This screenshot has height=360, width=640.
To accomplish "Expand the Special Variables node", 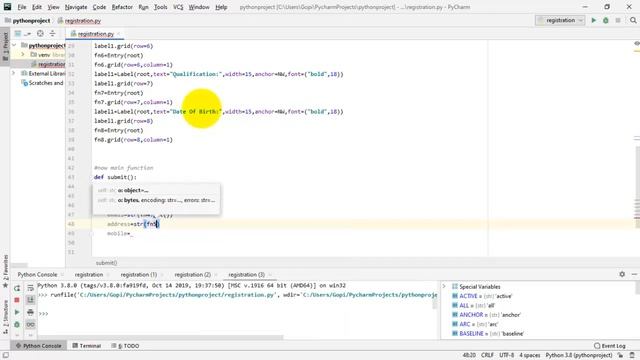I will click(x=444, y=287).
